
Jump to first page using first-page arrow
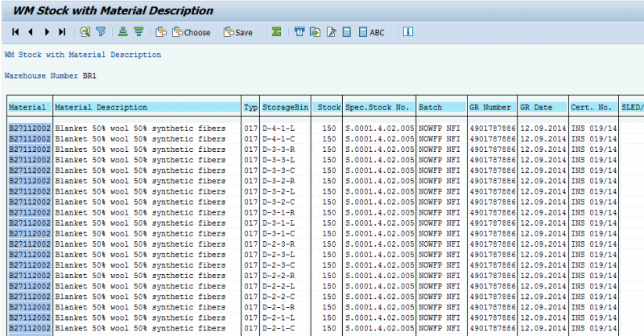point(15,32)
